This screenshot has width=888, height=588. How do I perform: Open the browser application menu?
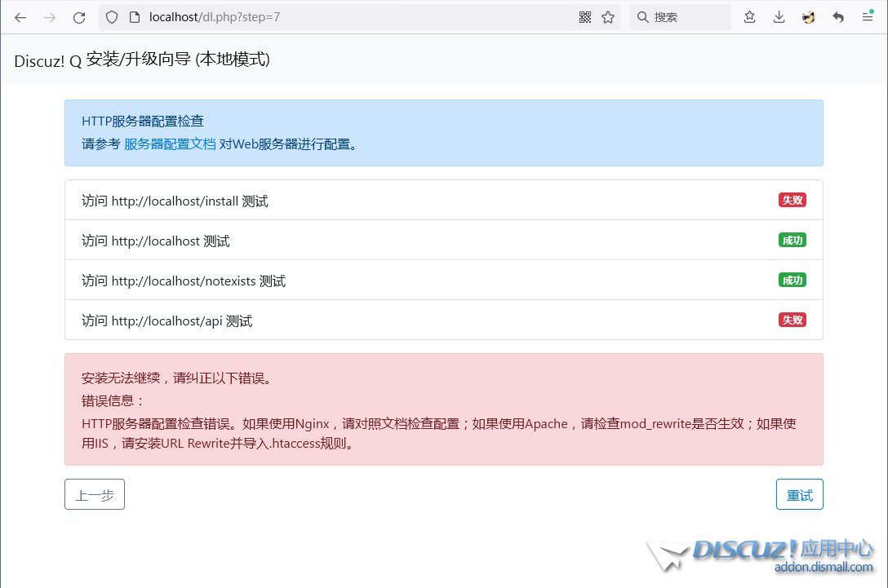pos(868,17)
